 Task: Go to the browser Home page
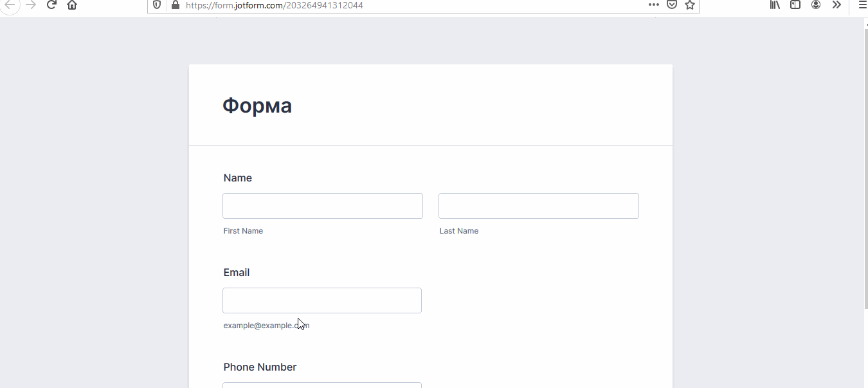click(72, 5)
